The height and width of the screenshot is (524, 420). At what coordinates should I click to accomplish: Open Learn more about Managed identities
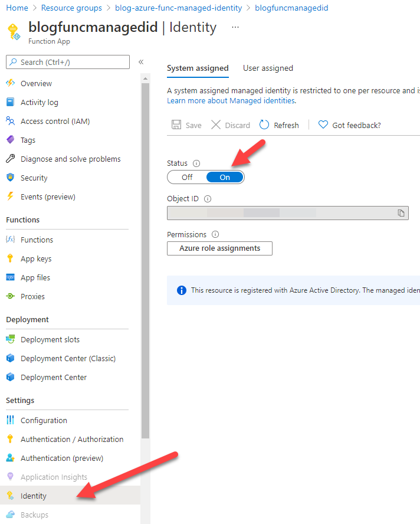pyautogui.click(x=232, y=100)
